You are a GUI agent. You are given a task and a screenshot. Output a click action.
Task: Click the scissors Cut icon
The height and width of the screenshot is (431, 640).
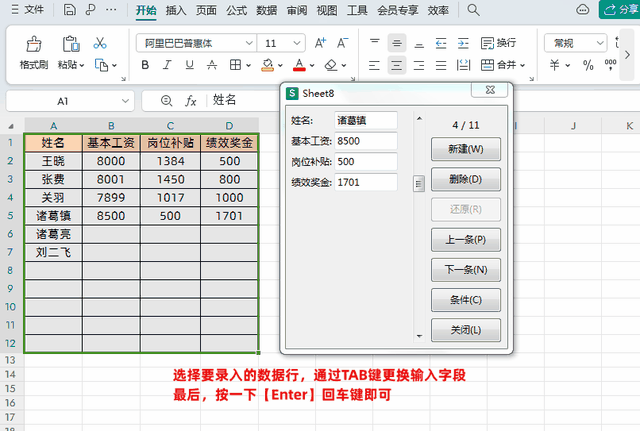[100, 43]
